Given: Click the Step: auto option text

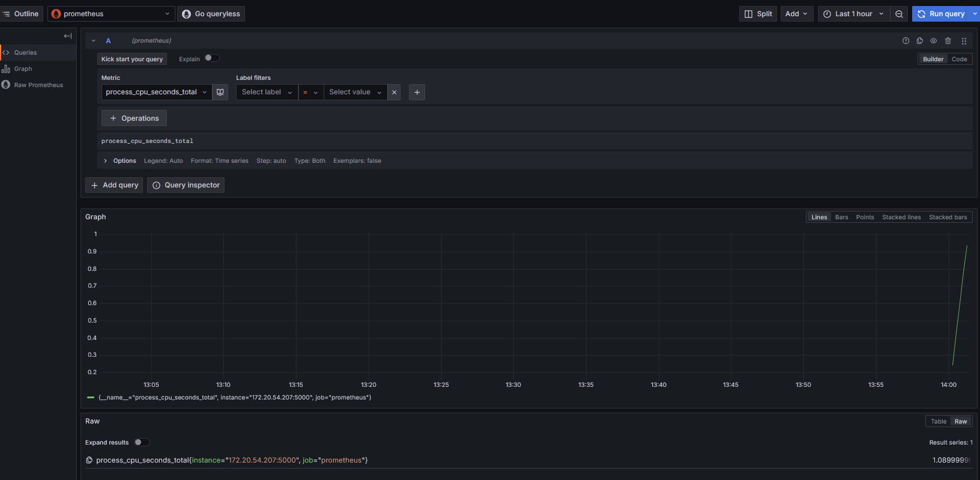Looking at the screenshot, I should coord(271,161).
